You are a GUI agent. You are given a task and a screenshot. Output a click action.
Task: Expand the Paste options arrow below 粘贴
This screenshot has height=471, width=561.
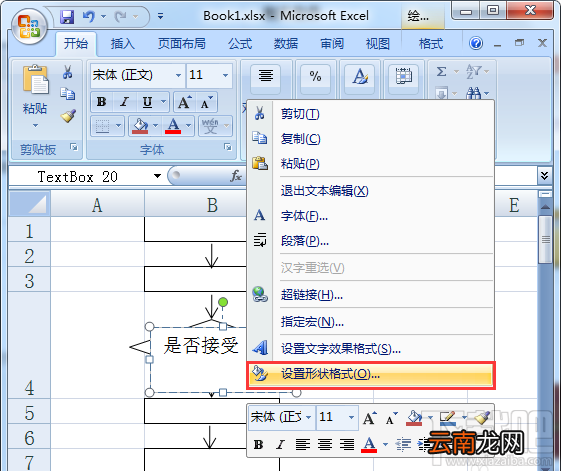[35, 125]
